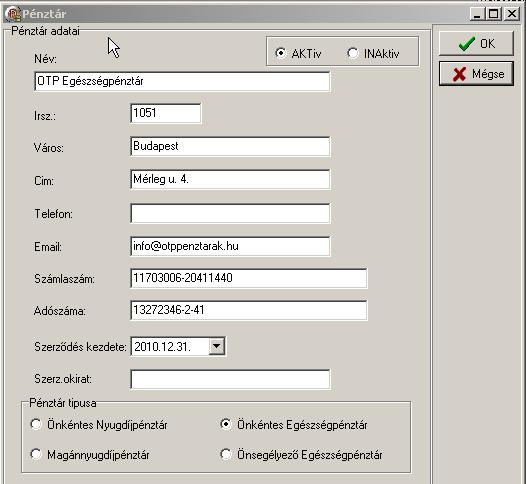Focus the empty Telefon field
The width and height of the screenshot is (526, 484).
230,213
